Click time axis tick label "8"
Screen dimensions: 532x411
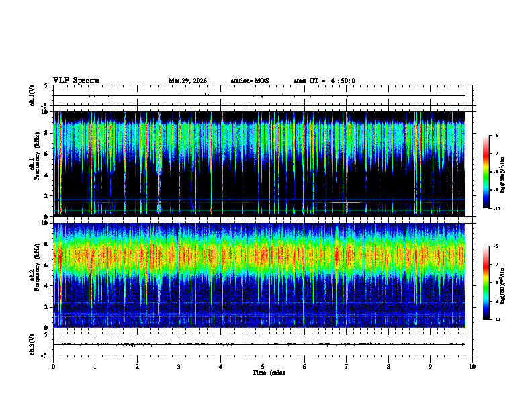[388, 367]
